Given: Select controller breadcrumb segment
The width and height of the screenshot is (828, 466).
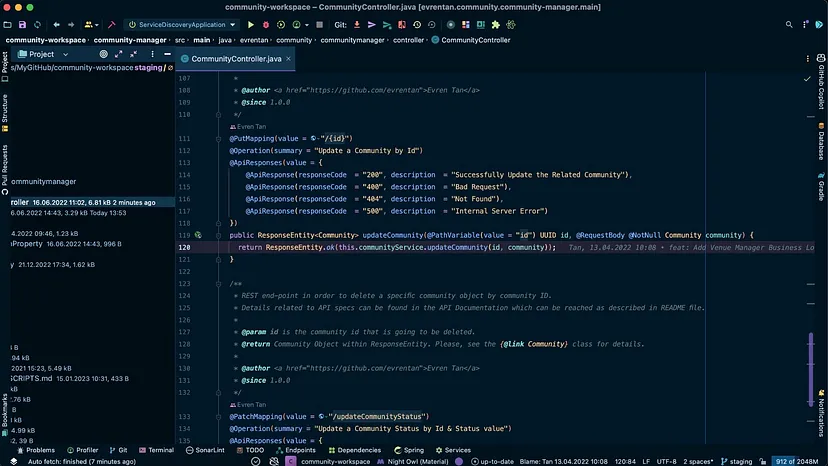Looking at the screenshot, I should [408, 40].
